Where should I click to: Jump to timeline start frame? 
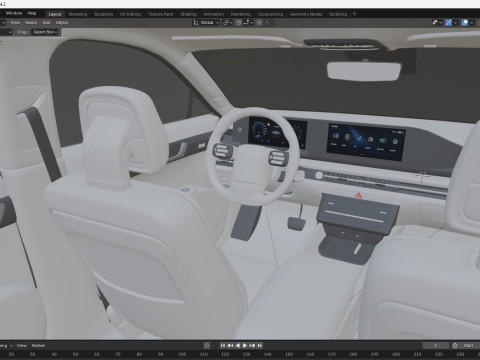pyautogui.click(x=223, y=346)
